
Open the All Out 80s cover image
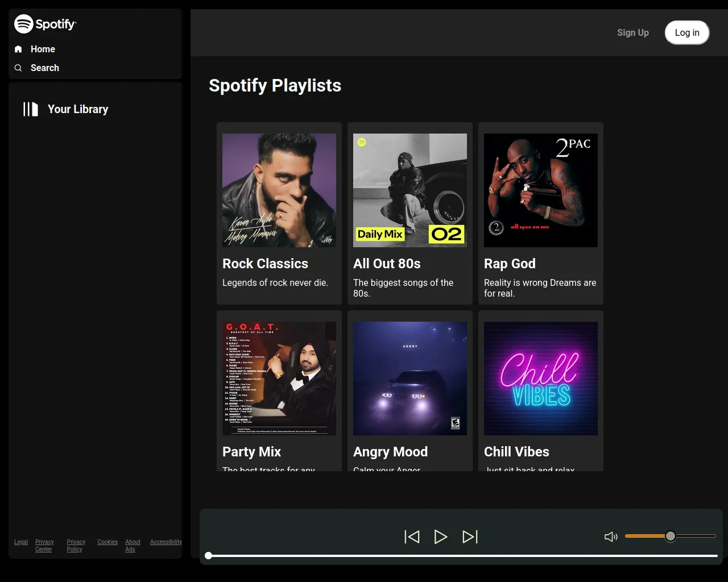tap(410, 190)
